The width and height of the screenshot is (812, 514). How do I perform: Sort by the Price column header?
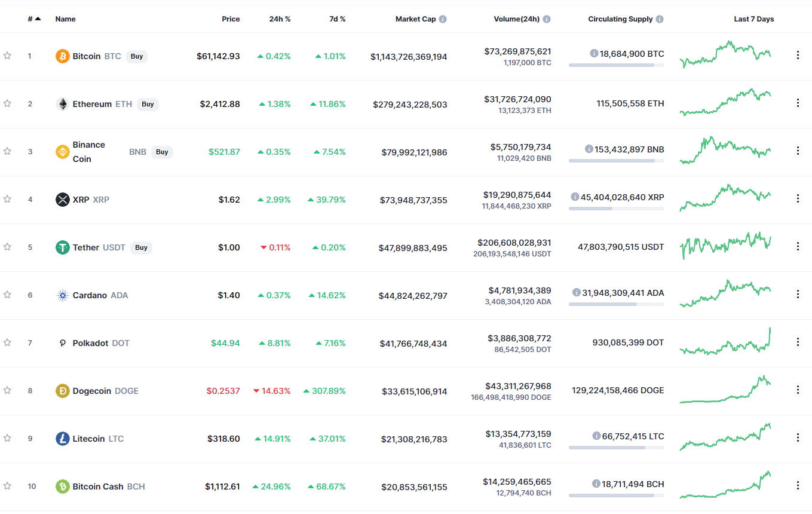coord(231,19)
